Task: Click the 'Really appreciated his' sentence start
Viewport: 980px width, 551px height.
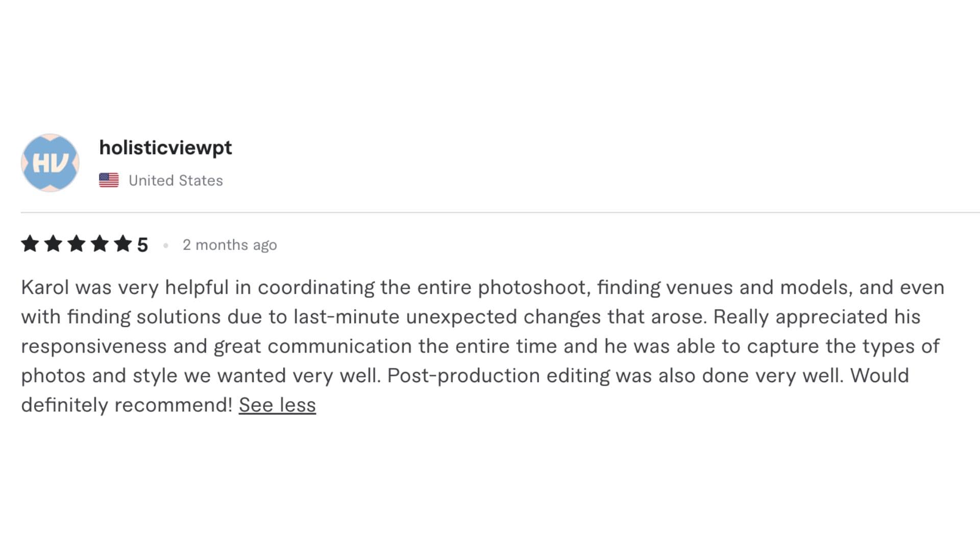Action: [x=817, y=317]
